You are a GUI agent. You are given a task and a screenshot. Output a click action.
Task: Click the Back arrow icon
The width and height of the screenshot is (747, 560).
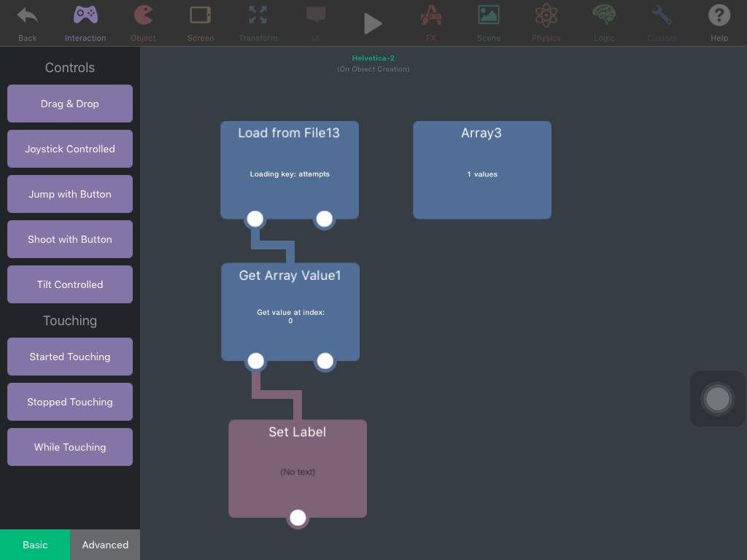(x=28, y=16)
